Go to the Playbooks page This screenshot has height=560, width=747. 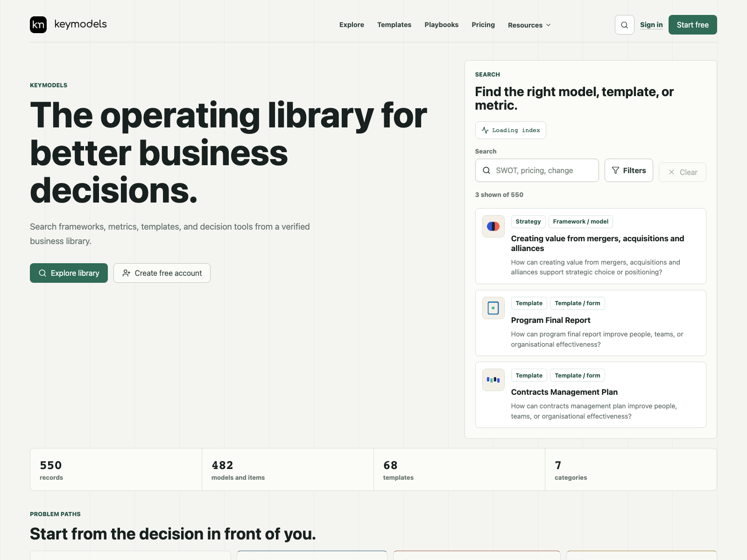click(441, 25)
